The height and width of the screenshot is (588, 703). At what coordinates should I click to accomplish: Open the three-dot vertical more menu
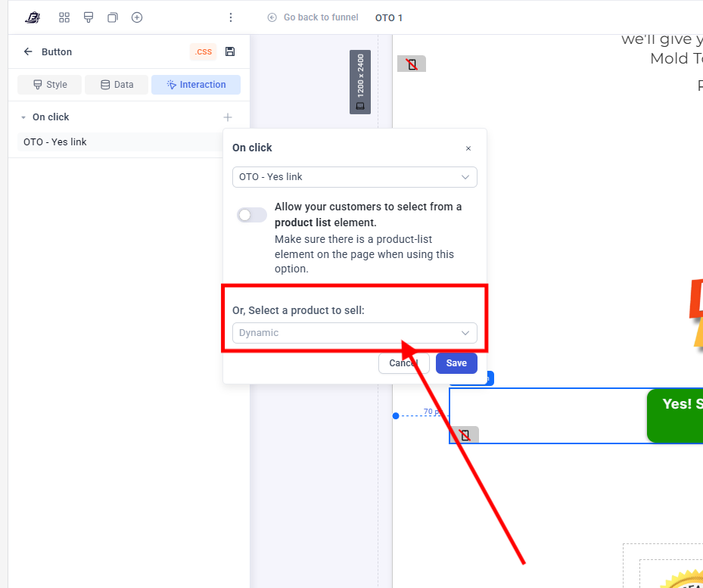click(231, 17)
